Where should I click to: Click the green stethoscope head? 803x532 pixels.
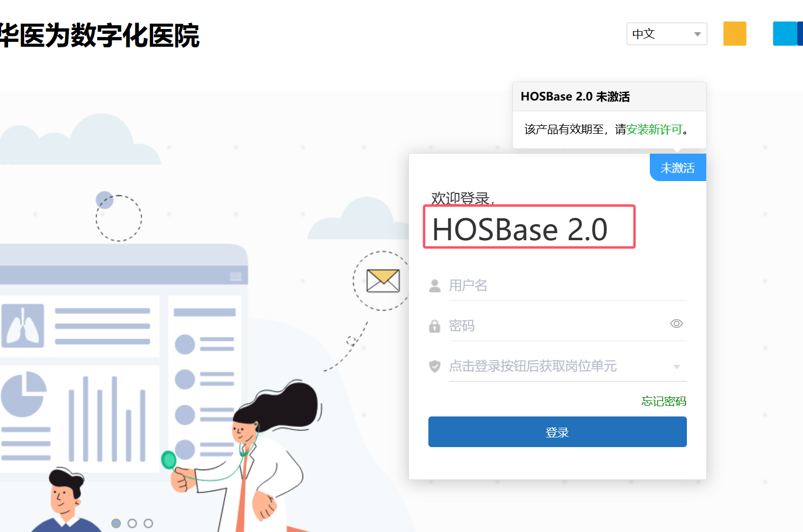pyautogui.click(x=169, y=460)
